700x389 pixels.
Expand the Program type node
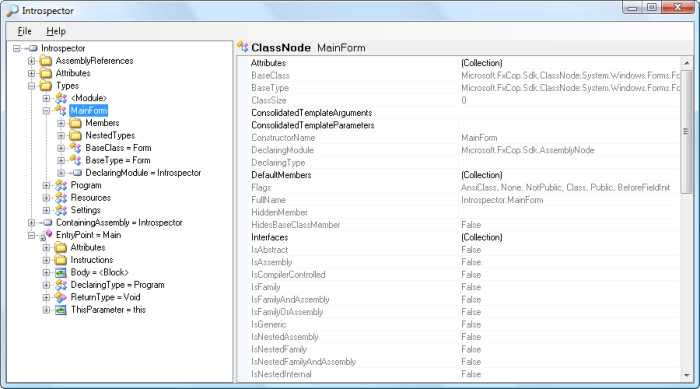point(46,185)
